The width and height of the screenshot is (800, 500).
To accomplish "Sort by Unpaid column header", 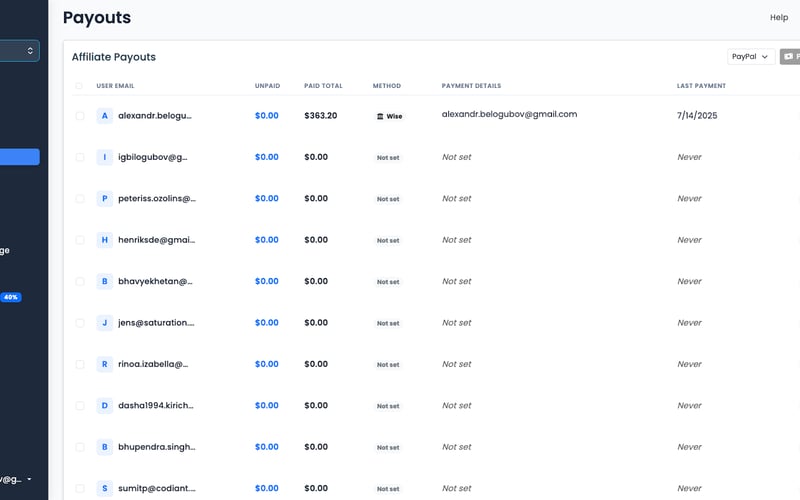I will pos(267,86).
